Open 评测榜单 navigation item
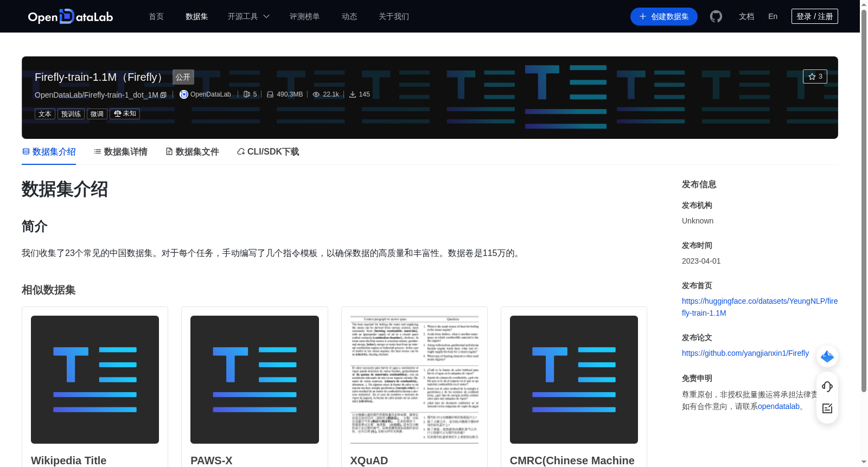Screen dimensions: 868x467 coord(305,16)
